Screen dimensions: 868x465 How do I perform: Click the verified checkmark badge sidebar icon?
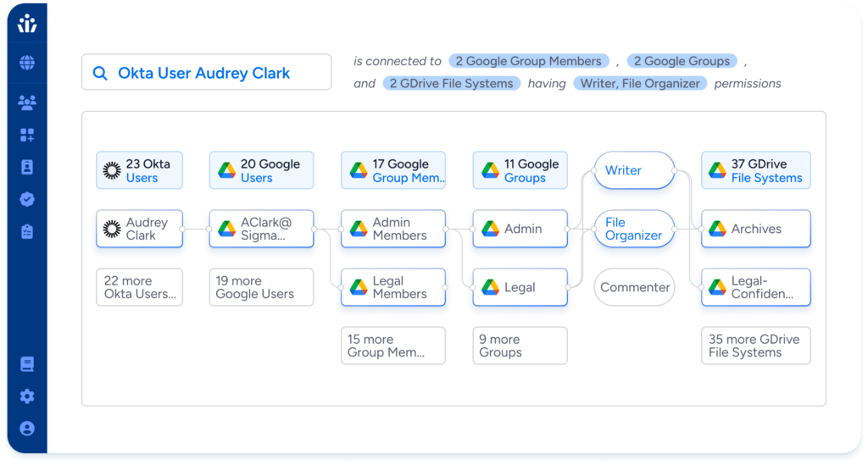pos(27,199)
